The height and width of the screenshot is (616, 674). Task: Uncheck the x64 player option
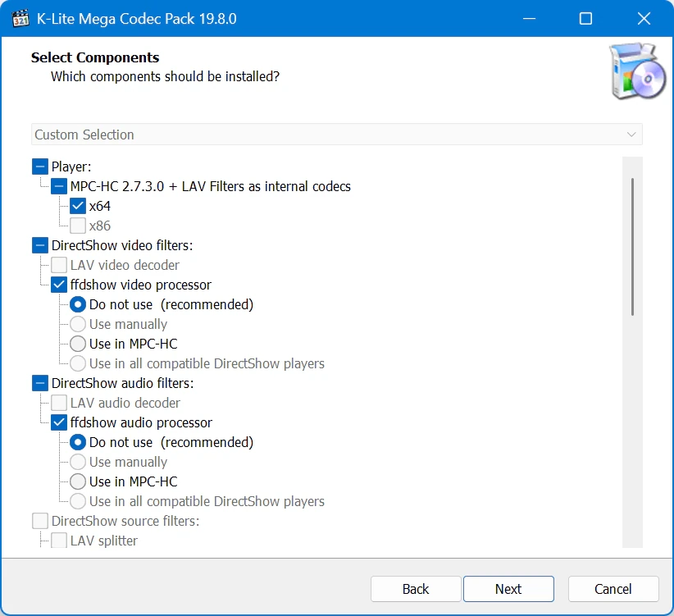pyautogui.click(x=78, y=206)
